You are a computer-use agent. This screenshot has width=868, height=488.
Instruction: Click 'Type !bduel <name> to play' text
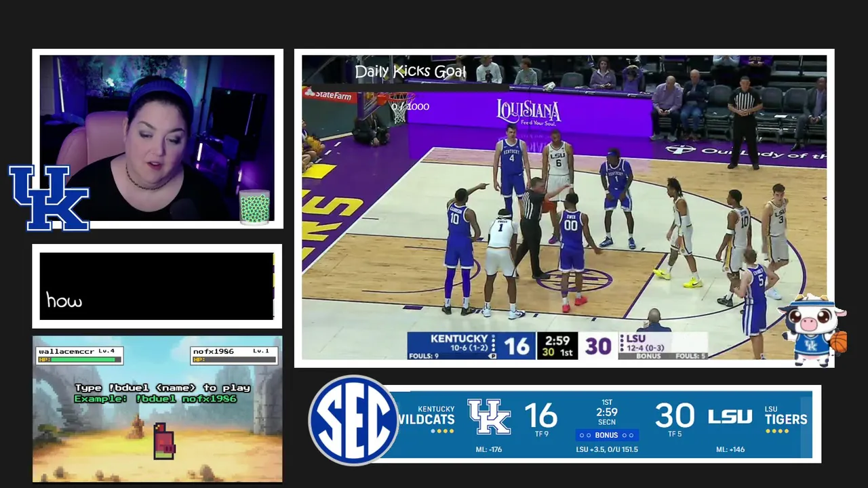coord(163,388)
